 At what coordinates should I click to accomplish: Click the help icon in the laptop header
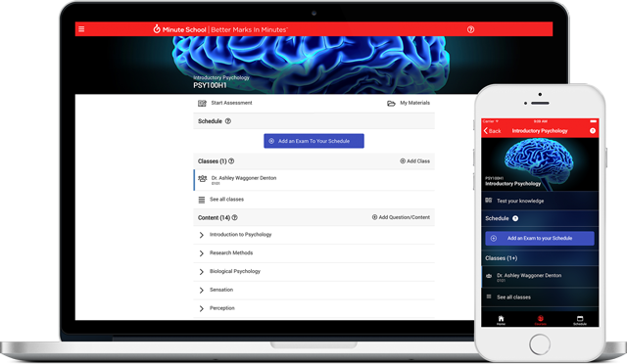pyautogui.click(x=470, y=29)
